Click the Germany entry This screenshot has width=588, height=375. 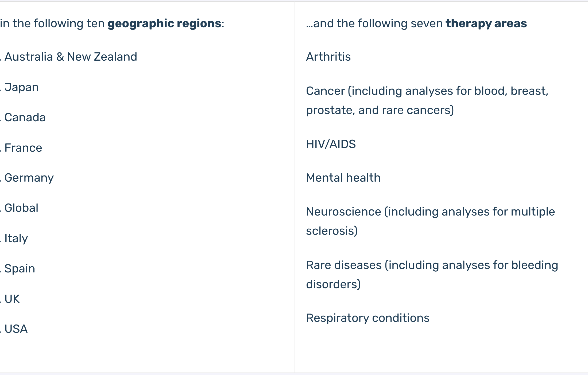coord(29,178)
